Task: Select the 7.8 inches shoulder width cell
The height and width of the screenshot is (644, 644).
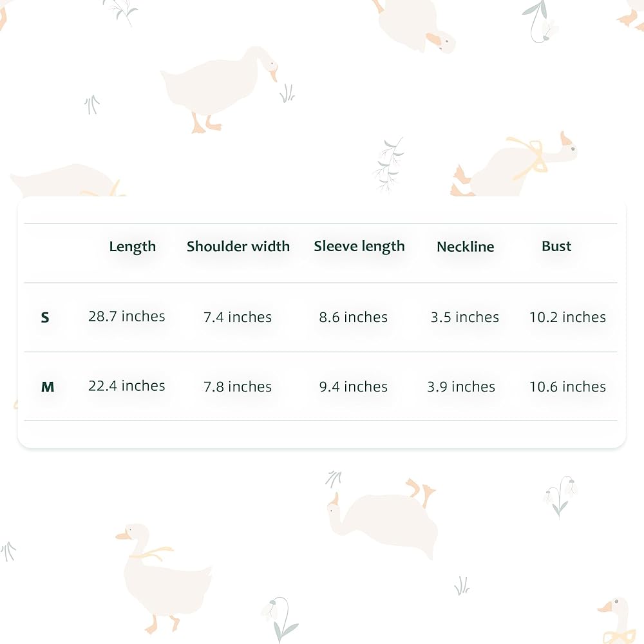Action: tap(238, 386)
